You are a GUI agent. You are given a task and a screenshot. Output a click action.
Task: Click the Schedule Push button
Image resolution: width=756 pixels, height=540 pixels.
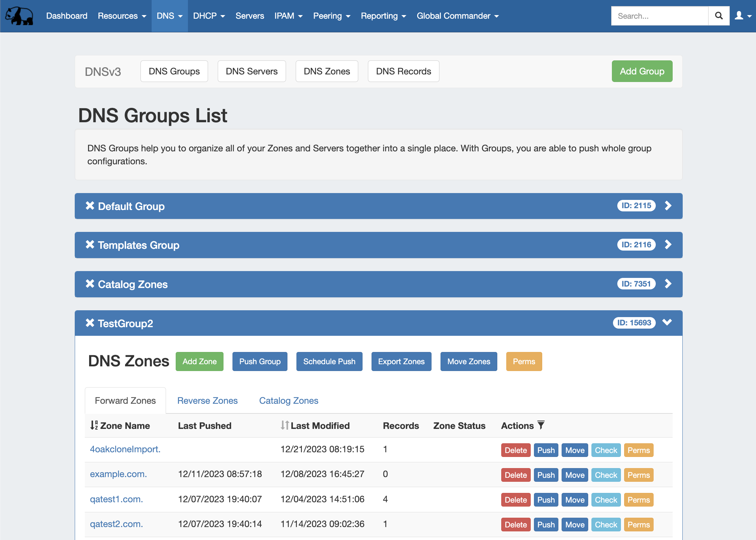click(329, 361)
